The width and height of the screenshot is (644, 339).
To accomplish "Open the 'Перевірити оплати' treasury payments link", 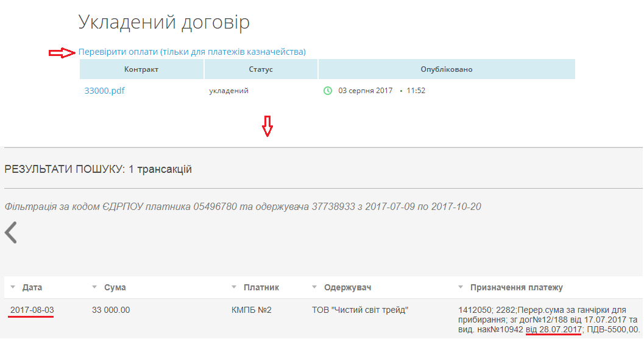I will (192, 52).
